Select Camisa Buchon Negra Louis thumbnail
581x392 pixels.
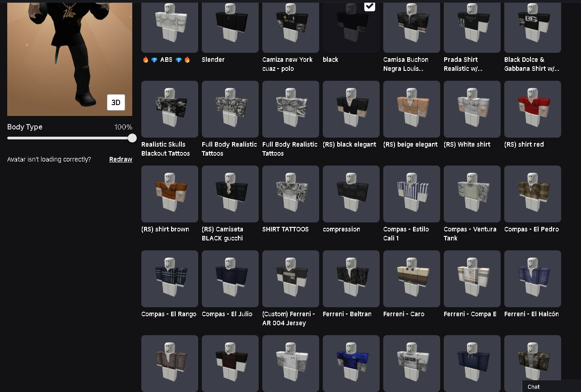(x=412, y=27)
